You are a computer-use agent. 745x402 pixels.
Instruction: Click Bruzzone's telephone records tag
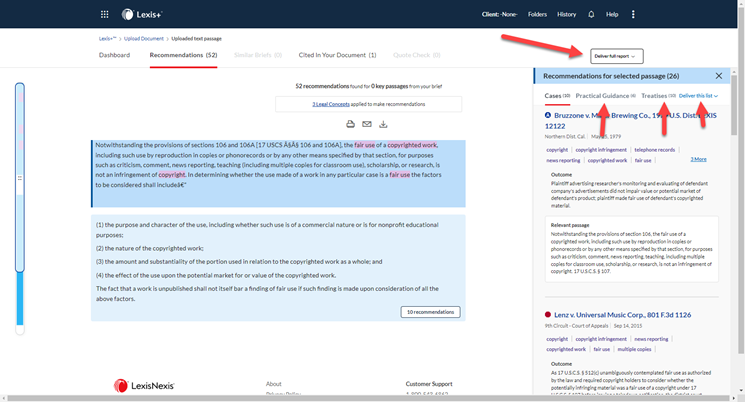tap(654, 150)
